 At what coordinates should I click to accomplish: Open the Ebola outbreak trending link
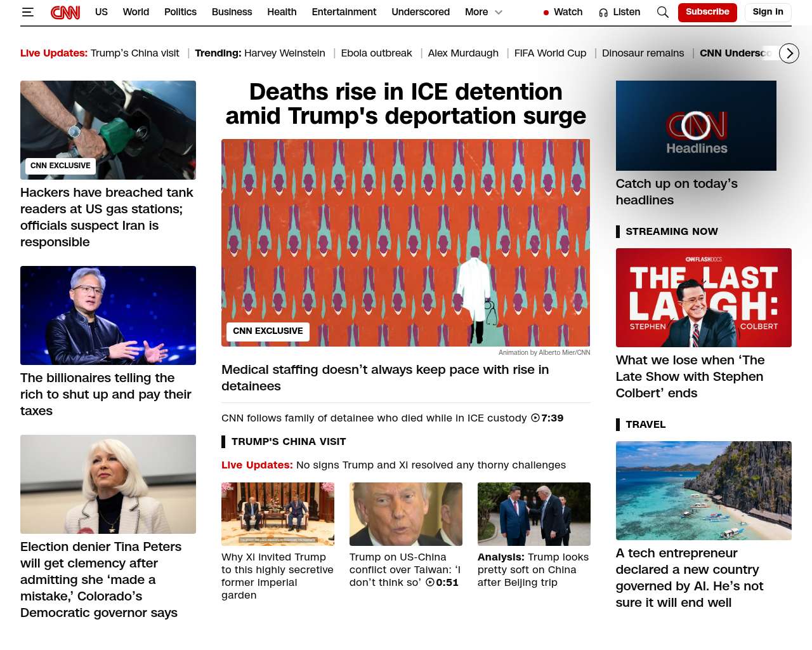[x=376, y=53]
